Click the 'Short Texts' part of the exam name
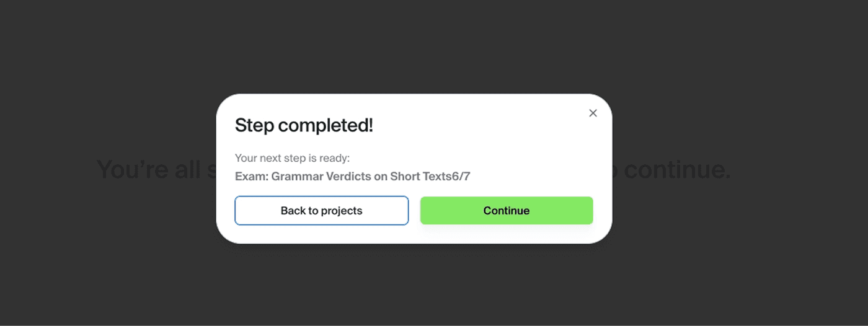The image size is (868, 326). pos(420,177)
